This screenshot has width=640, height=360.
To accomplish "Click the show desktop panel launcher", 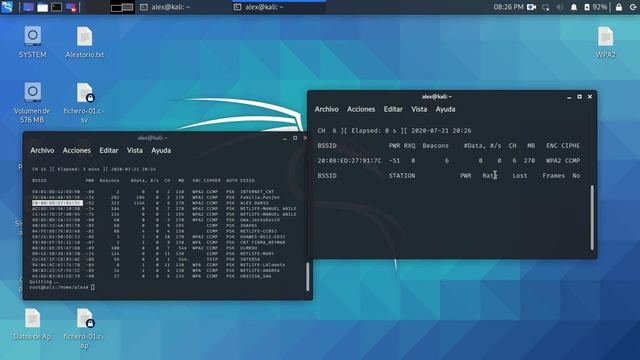I will pos(28,7).
